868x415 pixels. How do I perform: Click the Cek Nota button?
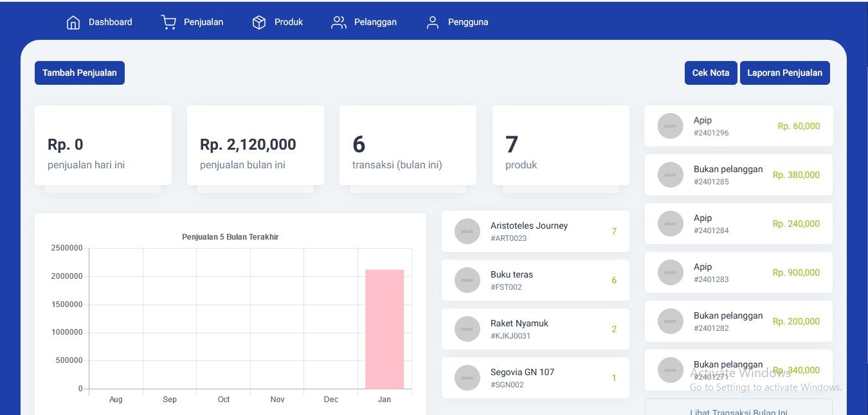click(x=710, y=73)
